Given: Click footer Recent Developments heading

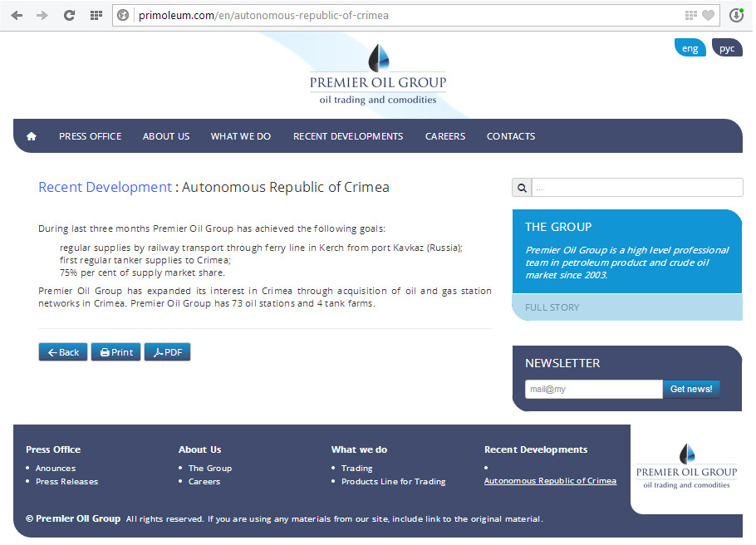Looking at the screenshot, I should pyautogui.click(x=536, y=449).
